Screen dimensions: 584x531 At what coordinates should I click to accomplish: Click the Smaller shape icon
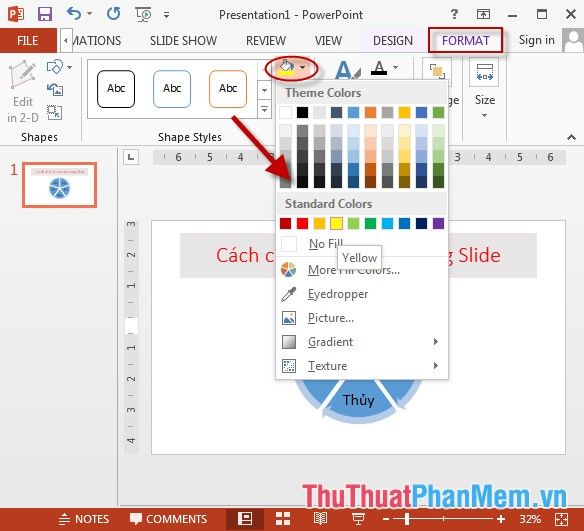click(55, 112)
